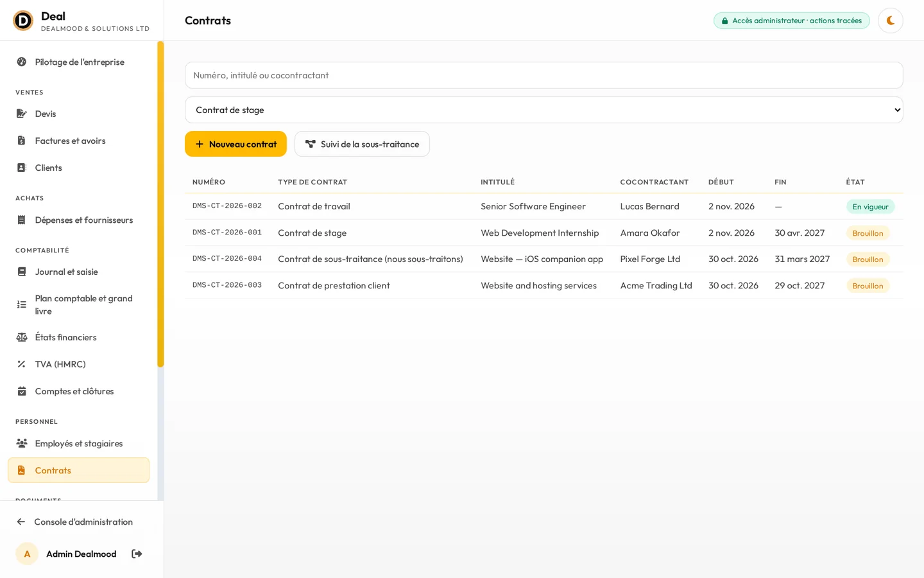Click Acme Trading Ltd cocontractant cell
The width and height of the screenshot is (924, 578).
tap(656, 285)
